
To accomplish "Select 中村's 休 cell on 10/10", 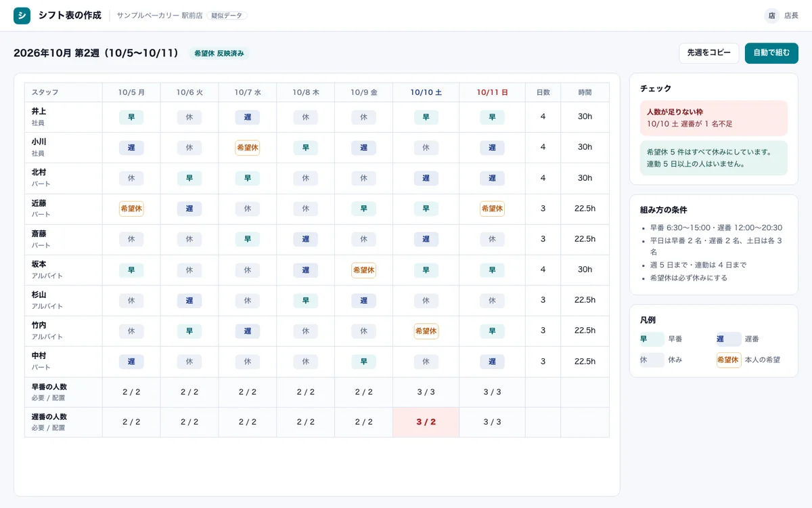I will [x=426, y=362].
